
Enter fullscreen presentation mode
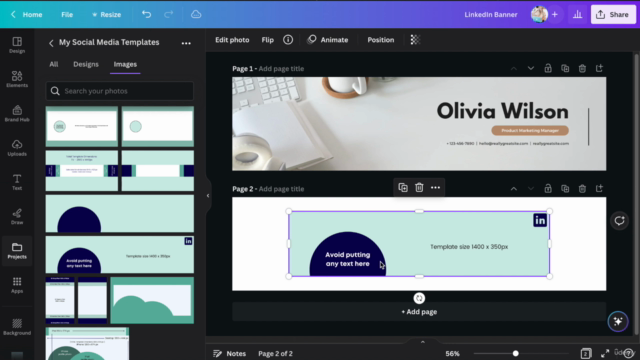point(604,353)
